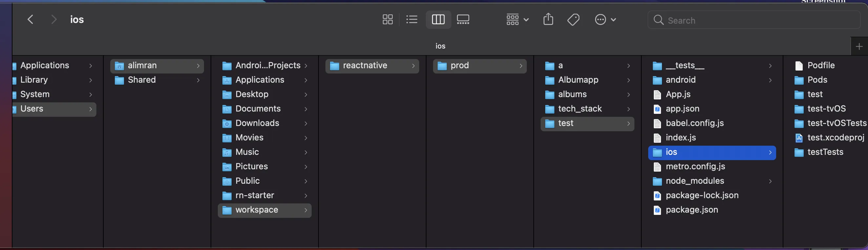Expand the node_modules folder chevron
Image resolution: width=868 pixels, height=250 pixels.
click(x=770, y=181)
